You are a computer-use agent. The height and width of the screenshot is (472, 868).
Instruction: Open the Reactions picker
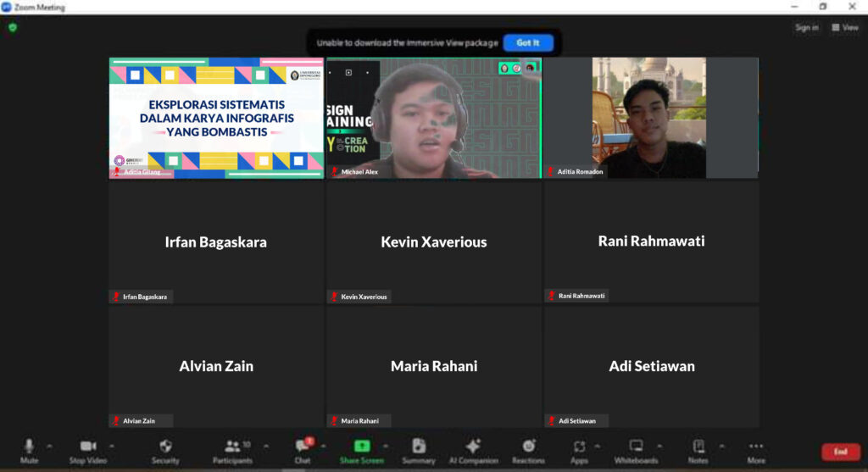[x=528, y=449]
